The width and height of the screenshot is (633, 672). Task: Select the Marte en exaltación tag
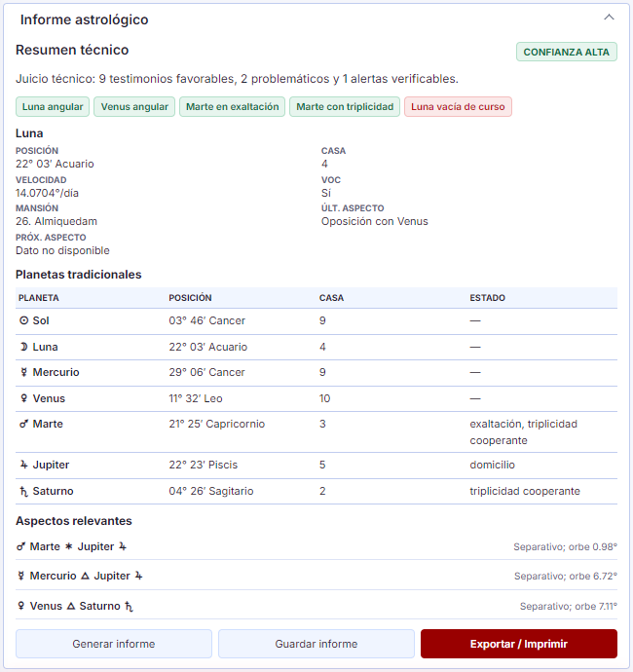click(x=232, y=107)
